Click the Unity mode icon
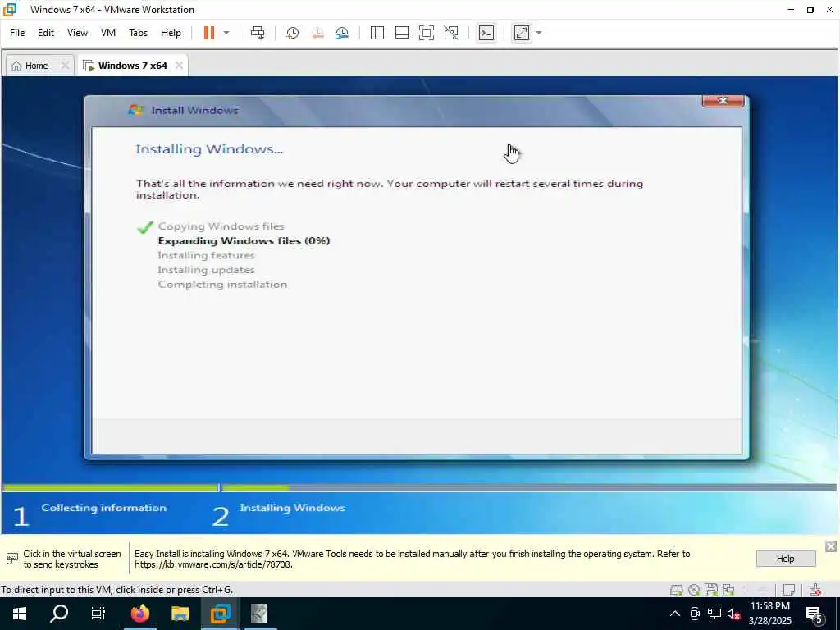This screenshot has height=630, width=840. (451, 33)
